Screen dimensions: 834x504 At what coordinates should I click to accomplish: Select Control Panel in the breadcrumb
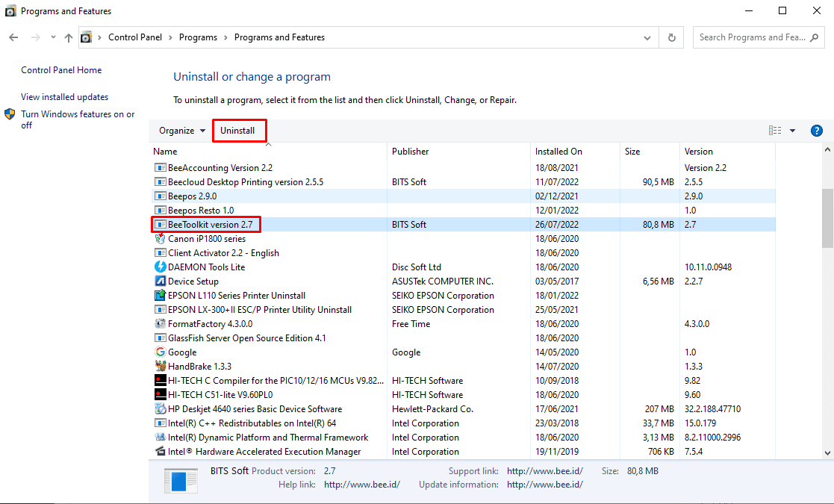coord(135,37)
